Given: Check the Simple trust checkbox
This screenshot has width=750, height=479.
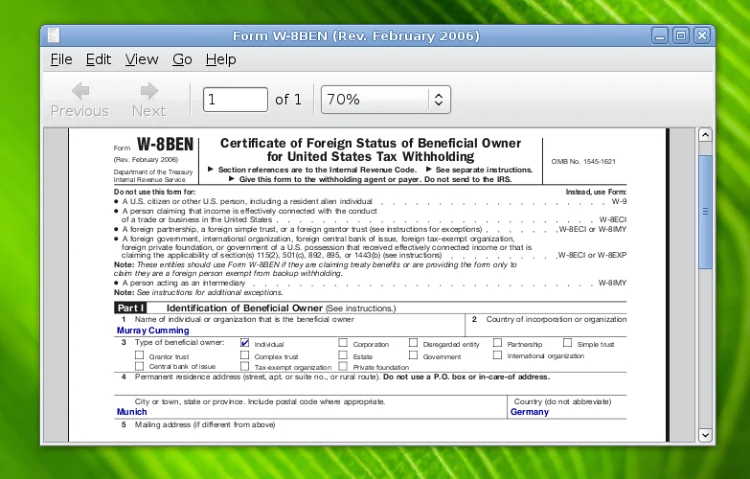Looking at the screenshot, I should click(567, 343).
